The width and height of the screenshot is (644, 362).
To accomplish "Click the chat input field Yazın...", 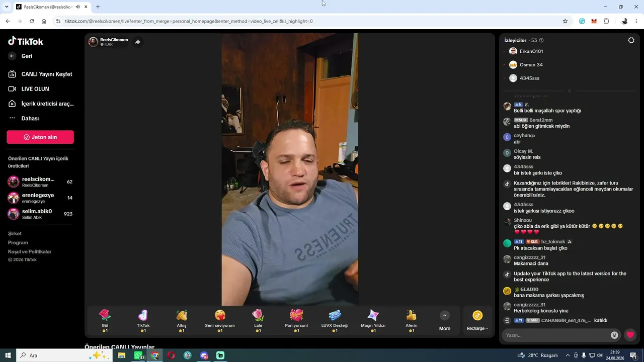I will [556, 335].
